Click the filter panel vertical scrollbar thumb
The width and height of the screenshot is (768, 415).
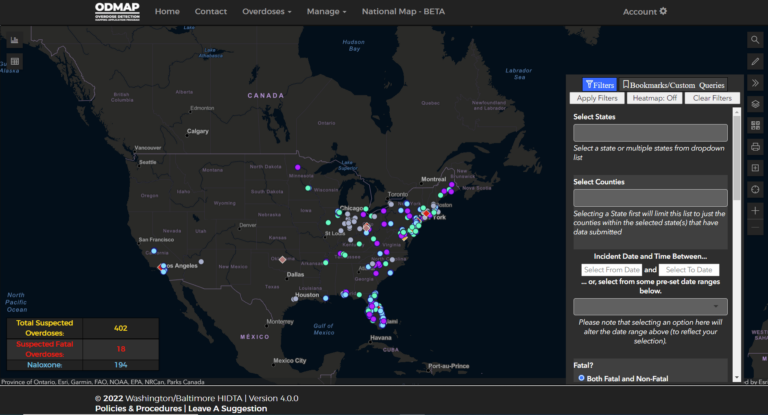click(x=736, y=157)
